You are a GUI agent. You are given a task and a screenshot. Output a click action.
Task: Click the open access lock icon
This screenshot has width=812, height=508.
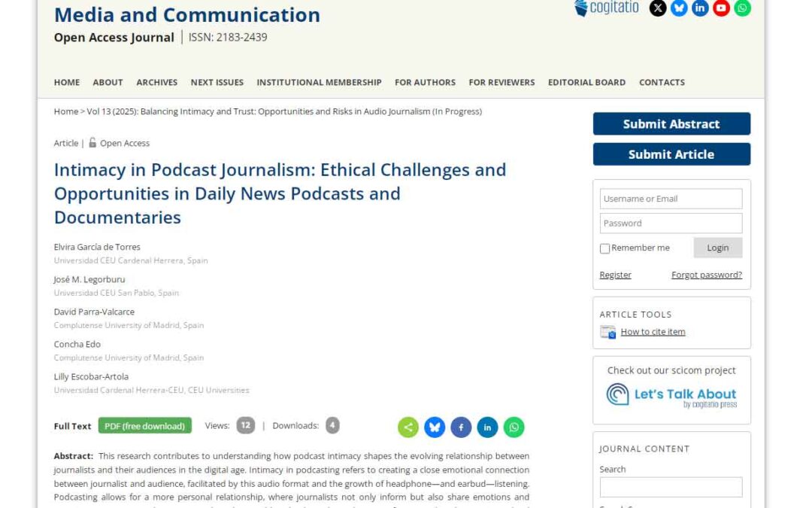92,142
